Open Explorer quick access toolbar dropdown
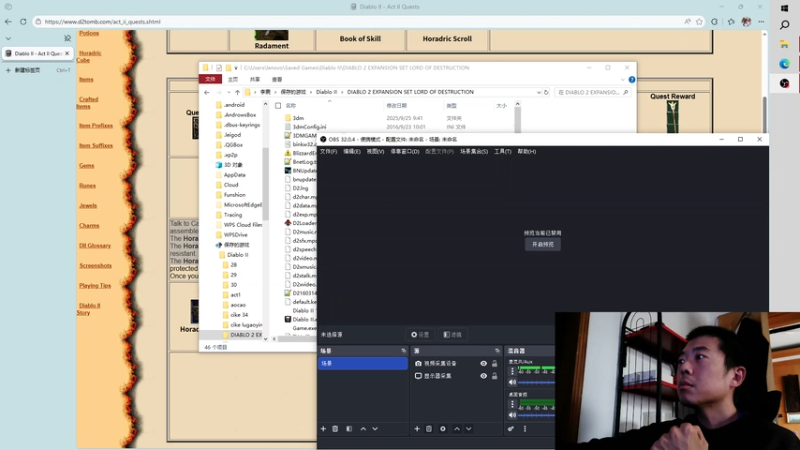This screenshot has width=800, height=450. coord(236,68)
